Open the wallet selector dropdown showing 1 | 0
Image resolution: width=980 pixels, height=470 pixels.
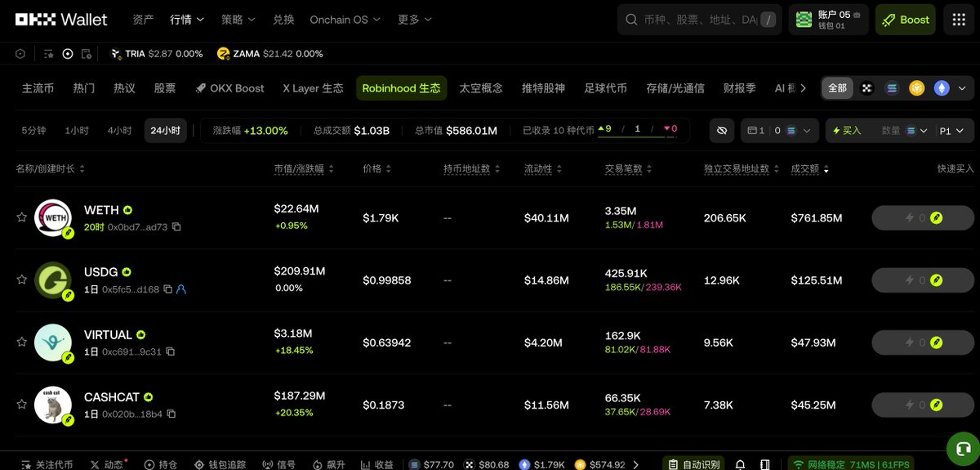click(779, 131)
